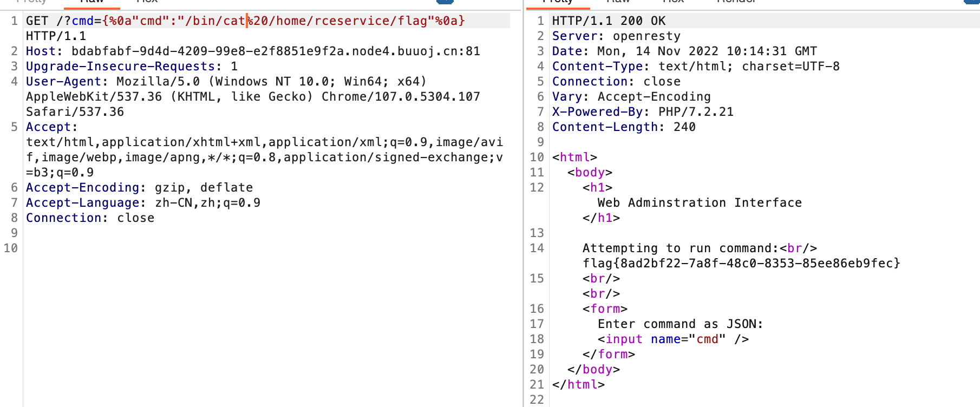
Task: Click the request 'Accept-Encoding' header name
Action: [x=82, y=187]
